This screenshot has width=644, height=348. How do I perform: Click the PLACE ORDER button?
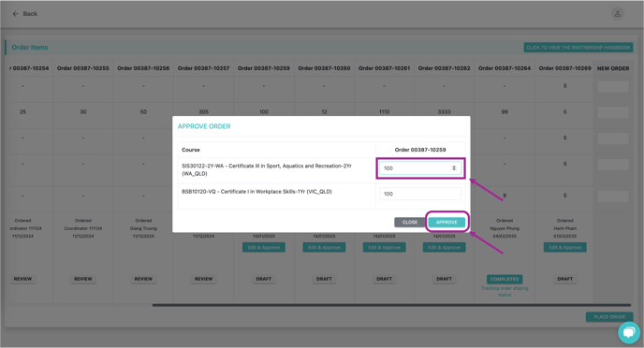pos(609,317)
